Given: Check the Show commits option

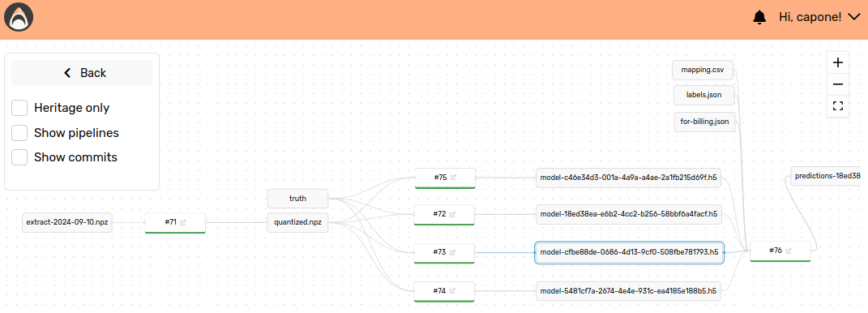Looking at the screenshot, I should 20,157.
